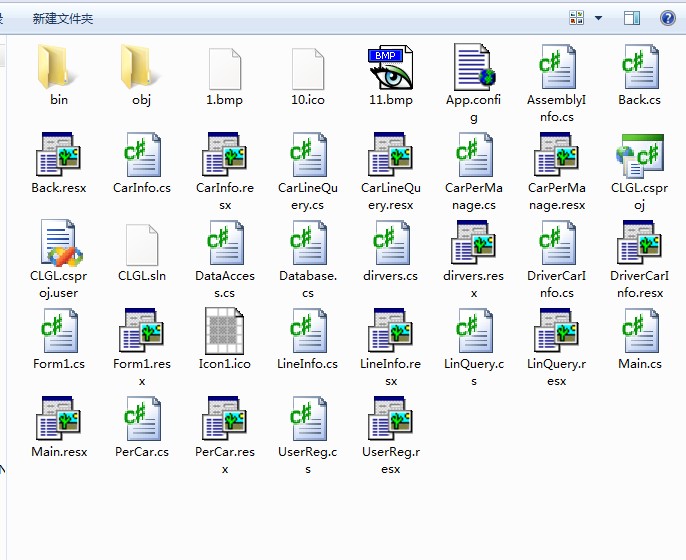Select the bin folder icon

click(55, 66)
